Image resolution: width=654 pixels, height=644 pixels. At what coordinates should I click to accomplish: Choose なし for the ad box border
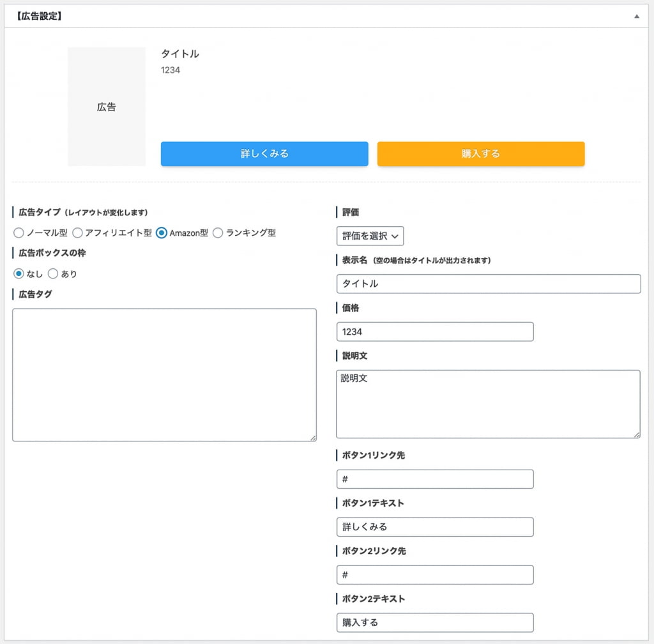pyautogui.click(x=19, y=273)
